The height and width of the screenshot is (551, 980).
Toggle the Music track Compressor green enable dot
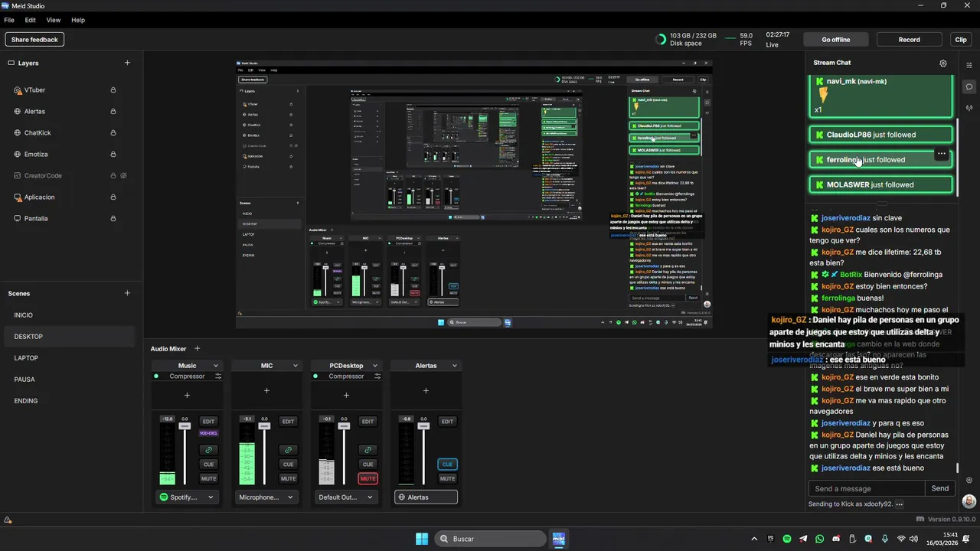tap(156, 377)
